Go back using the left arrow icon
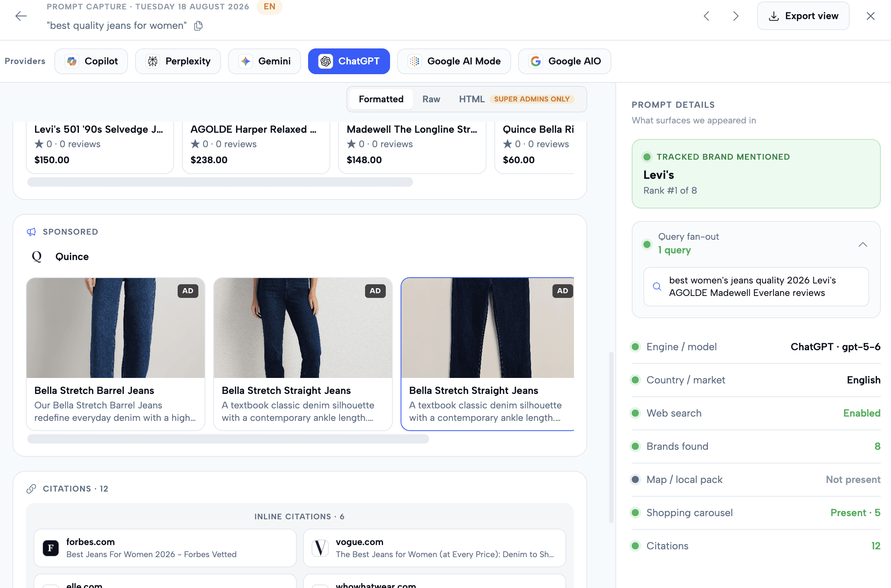Image resolution: width=891 pixels, height=588 pixels. [21, 16]
